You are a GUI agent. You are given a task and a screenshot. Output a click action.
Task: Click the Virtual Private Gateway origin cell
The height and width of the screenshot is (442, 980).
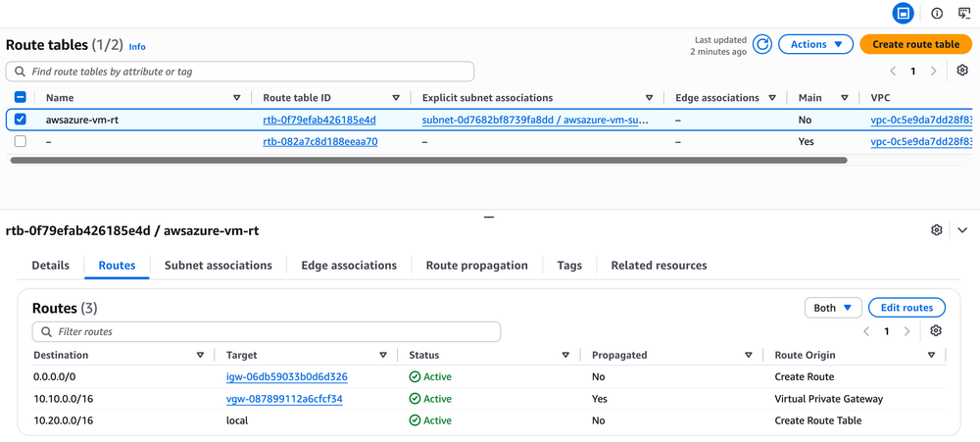point(829,398)
